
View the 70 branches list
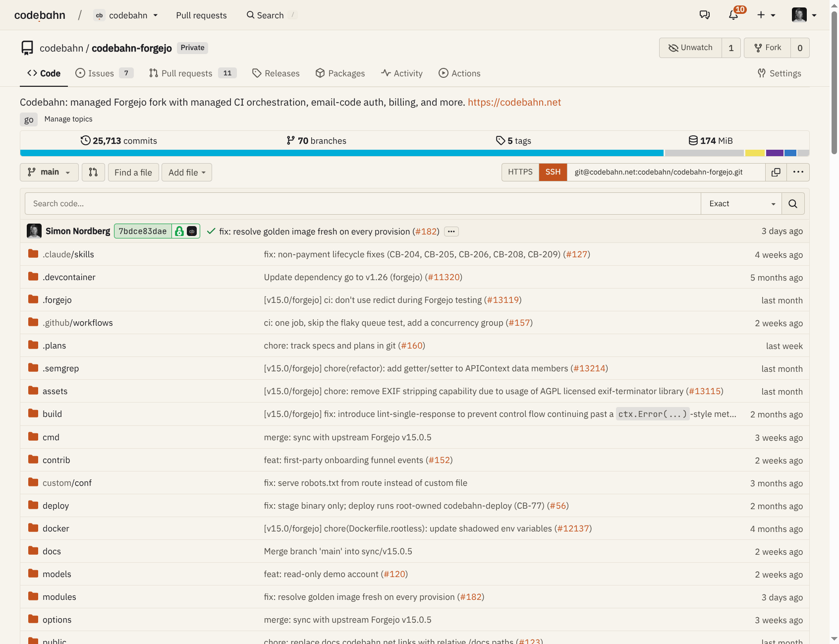(316, 141)
